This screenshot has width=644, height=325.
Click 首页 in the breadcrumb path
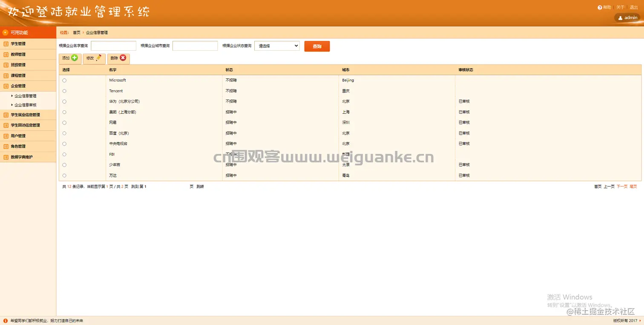pyautogui.click(x=77, y=33)
